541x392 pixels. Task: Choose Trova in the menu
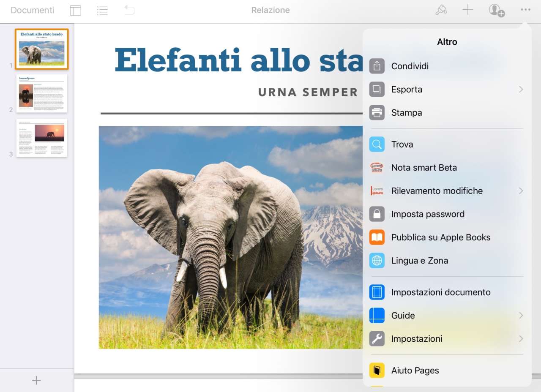click(447, 144)
